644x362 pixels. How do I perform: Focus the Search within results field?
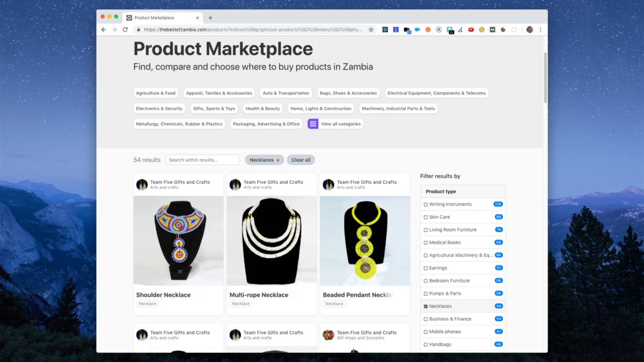click(x=202, y=160)
